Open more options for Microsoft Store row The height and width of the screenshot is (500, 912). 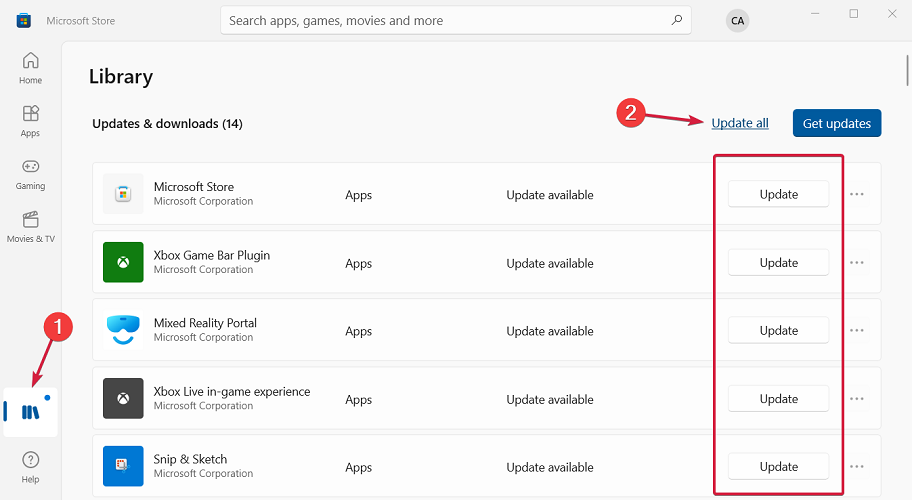[857, 194]
